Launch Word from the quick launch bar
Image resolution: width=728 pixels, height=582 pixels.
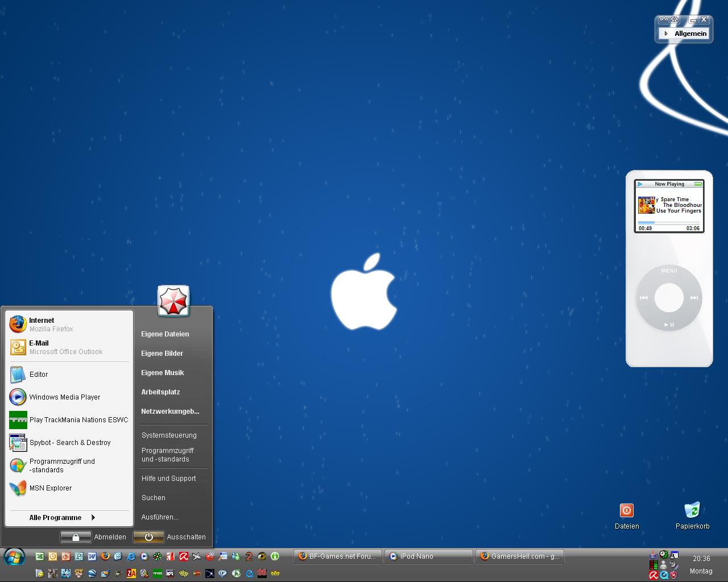pos(92,556)
